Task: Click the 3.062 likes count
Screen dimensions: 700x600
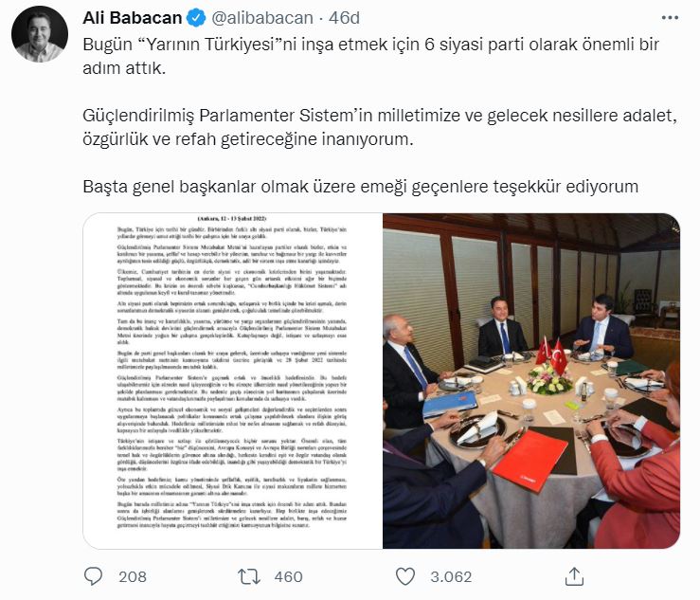Action: pyautogui.click(x=451, y=576)
